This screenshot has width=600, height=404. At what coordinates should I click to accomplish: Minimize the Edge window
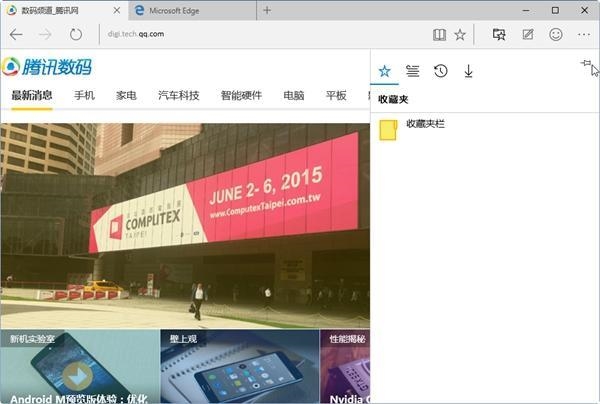point(526,10)
